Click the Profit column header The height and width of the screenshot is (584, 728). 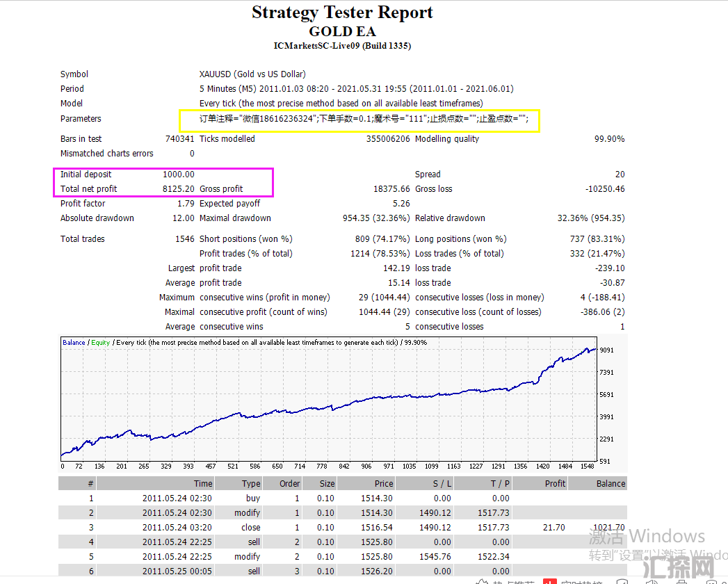click(555, 484)
